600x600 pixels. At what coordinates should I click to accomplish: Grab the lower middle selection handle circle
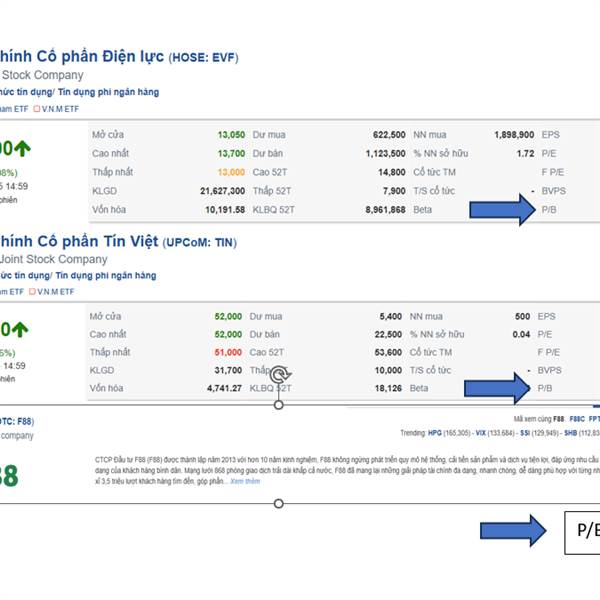click(279, 504)
